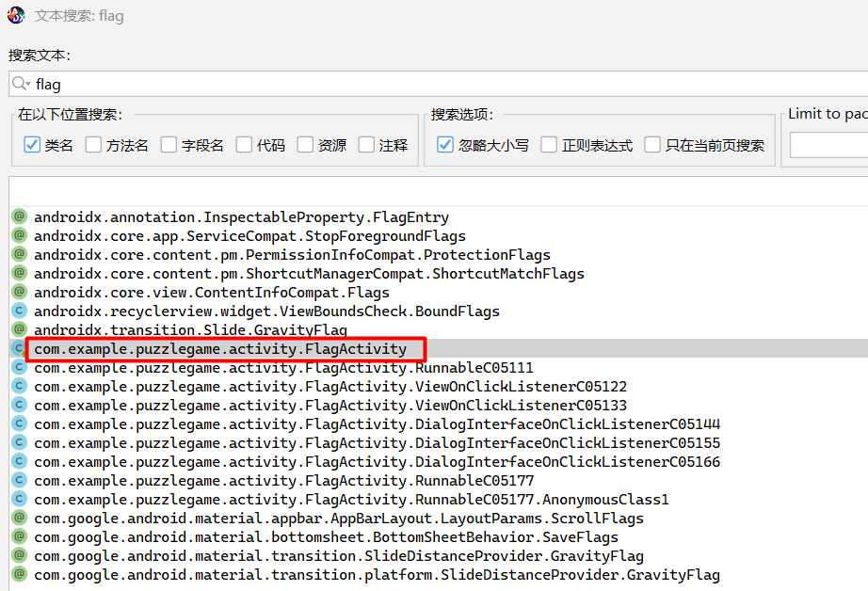Image resolution: width=868 pixels, height=591 pixels.
Task: Click the annotation icon beside ServiceCompat.StopForegroundFlags
Action: pyautogui.click(x=19, y=235)
